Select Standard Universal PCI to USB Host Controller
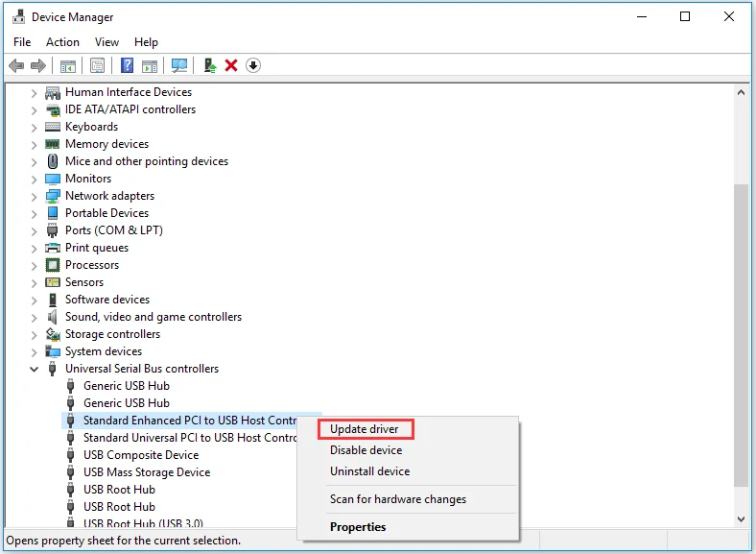Screen dimensions: 756x554 click(x=190, y=438)
